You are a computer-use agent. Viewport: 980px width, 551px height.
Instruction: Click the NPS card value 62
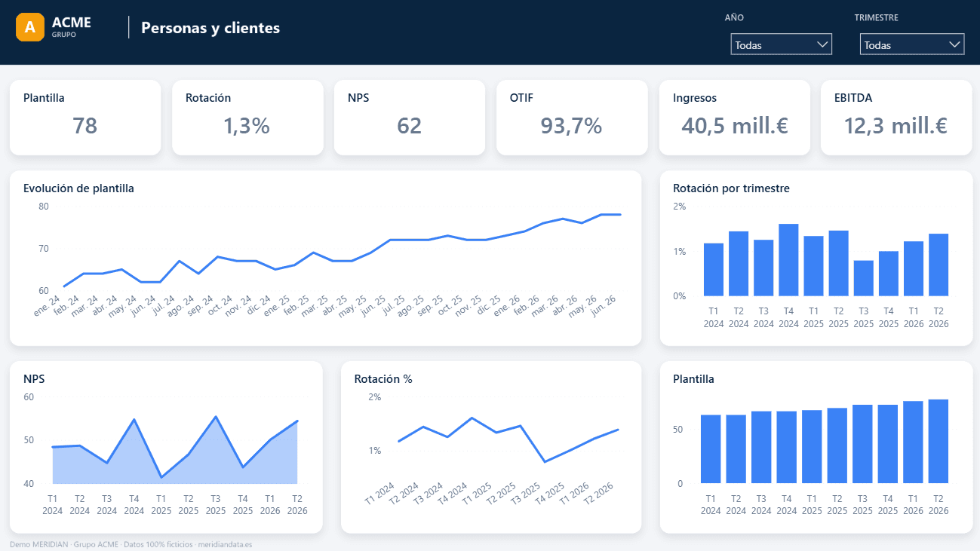[x=409, y=126]
